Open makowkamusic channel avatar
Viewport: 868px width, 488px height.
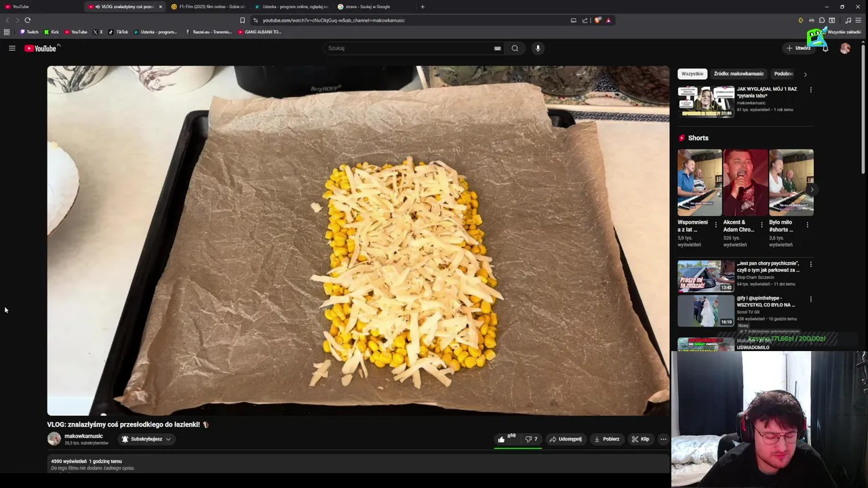(x=54, y=439)
